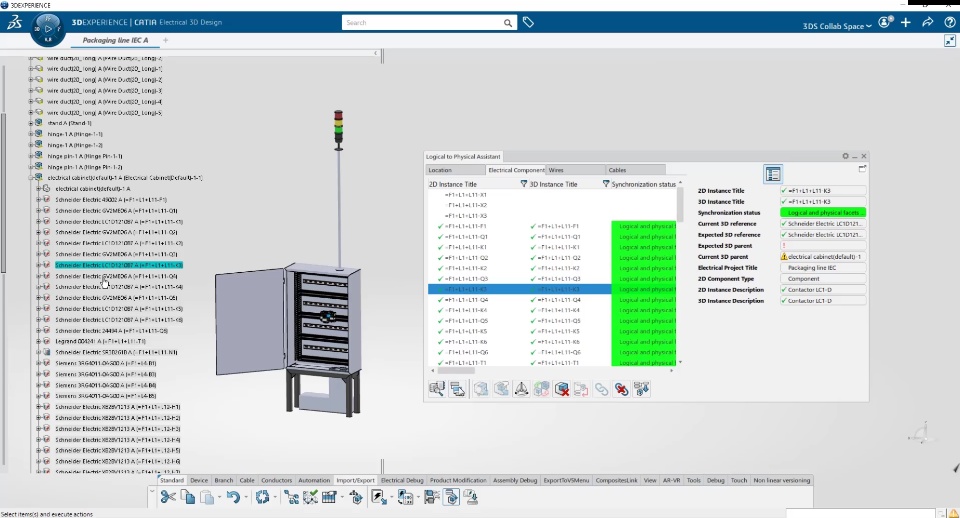
Task: Open the 3DEXPERIENCE compass
Action: point(48,29)
